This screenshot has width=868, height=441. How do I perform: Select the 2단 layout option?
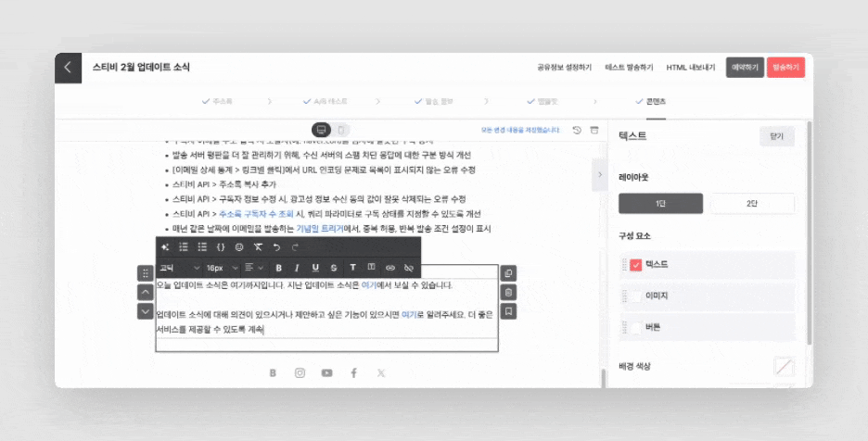coord(752,204)
